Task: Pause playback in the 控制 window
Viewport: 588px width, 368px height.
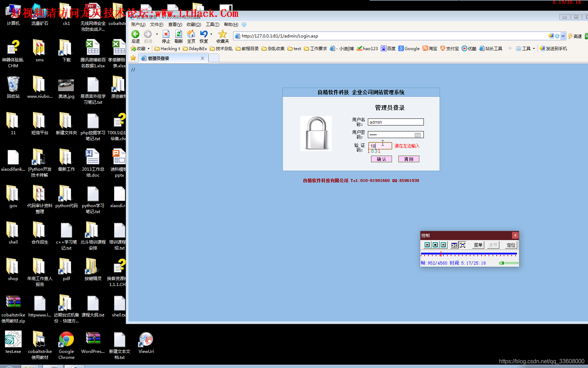Action: tap(427, 245)
